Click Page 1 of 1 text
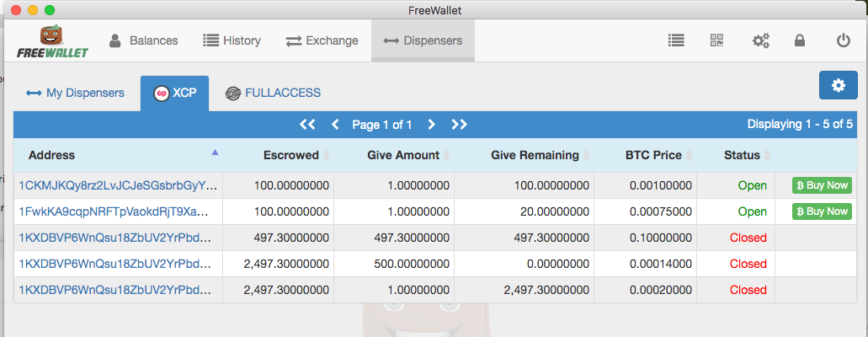 click(x=382, y=125)
